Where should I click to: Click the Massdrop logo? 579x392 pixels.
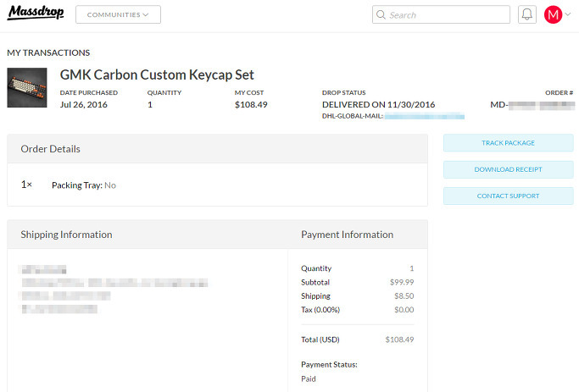[36, 13]
